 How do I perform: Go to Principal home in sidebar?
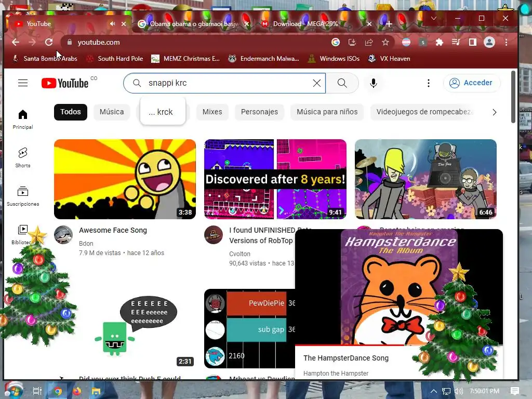coord(23,119)
